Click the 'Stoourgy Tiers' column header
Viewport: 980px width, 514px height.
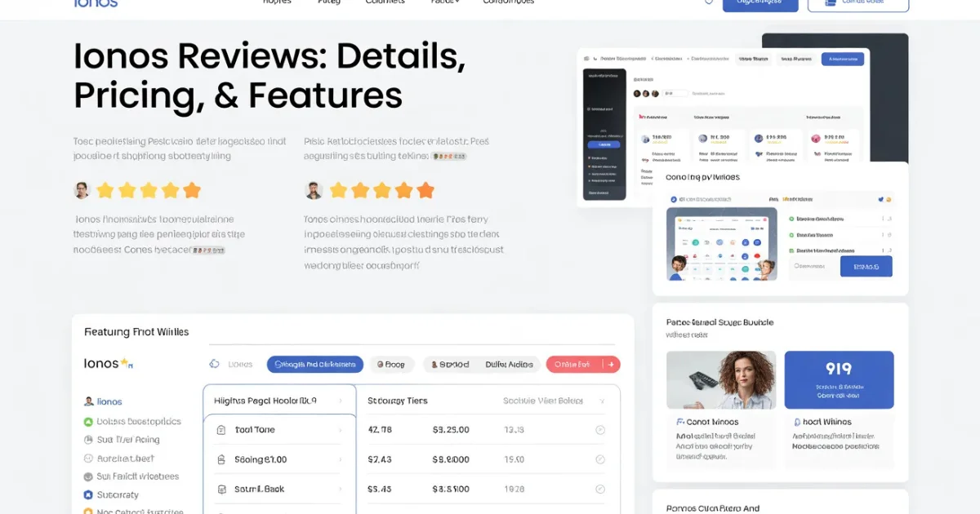398,401
